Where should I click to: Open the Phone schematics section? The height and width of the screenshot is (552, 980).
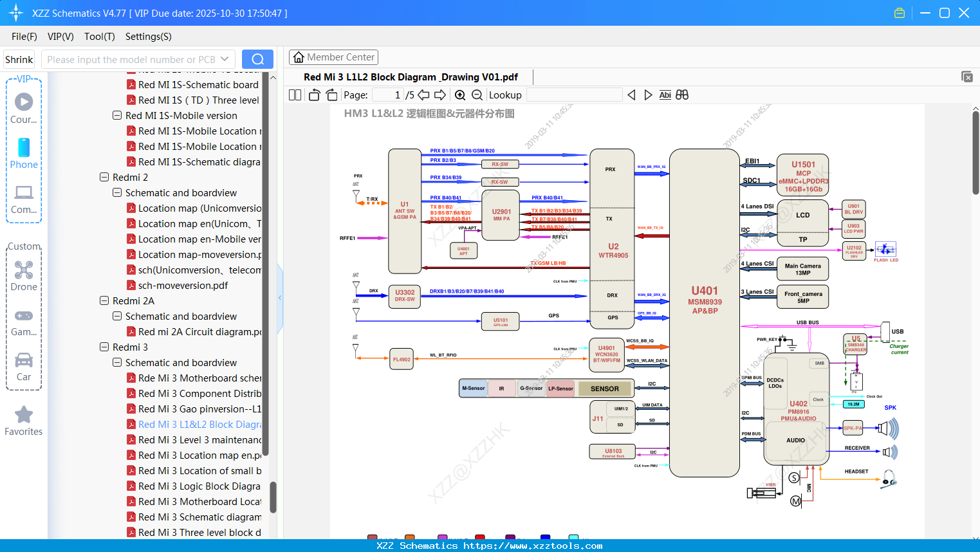[x=24, y=152]
